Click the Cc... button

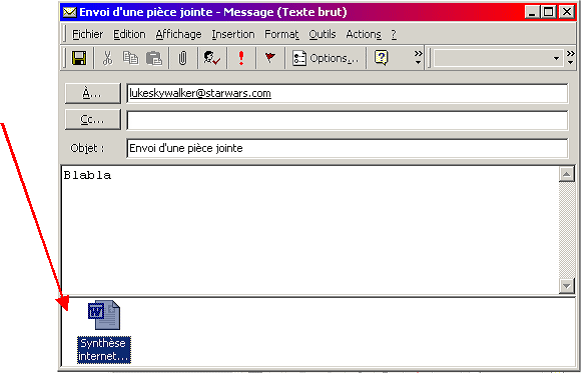93,120
